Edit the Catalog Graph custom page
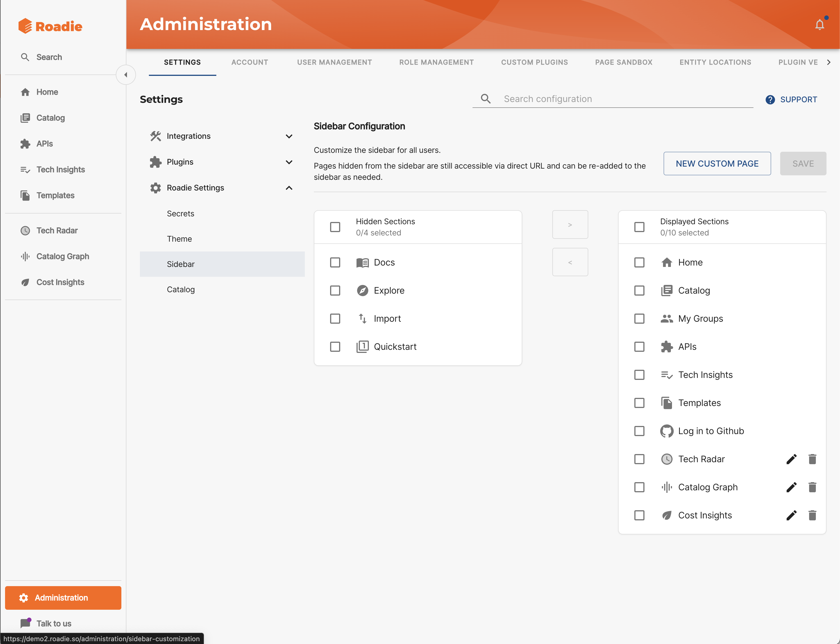 [x=791, y=487]
